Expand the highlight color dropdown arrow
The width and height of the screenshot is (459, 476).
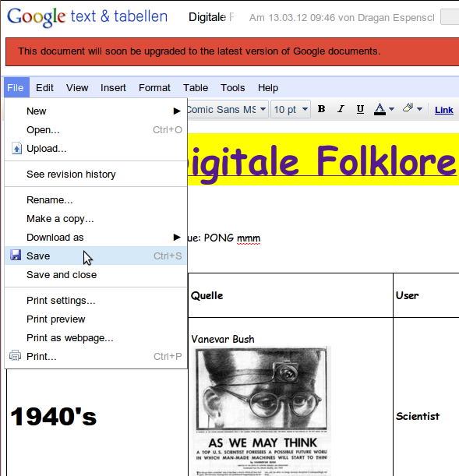(419, 109)
